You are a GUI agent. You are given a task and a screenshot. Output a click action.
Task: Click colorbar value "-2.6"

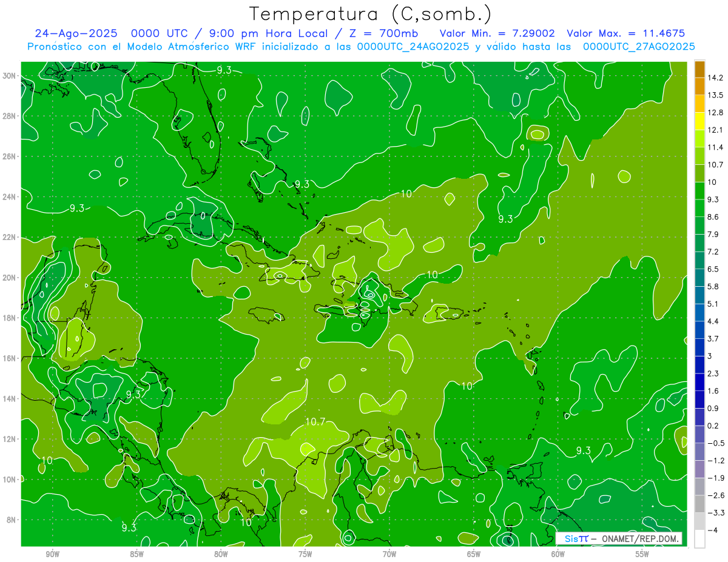tap(715, 495)
